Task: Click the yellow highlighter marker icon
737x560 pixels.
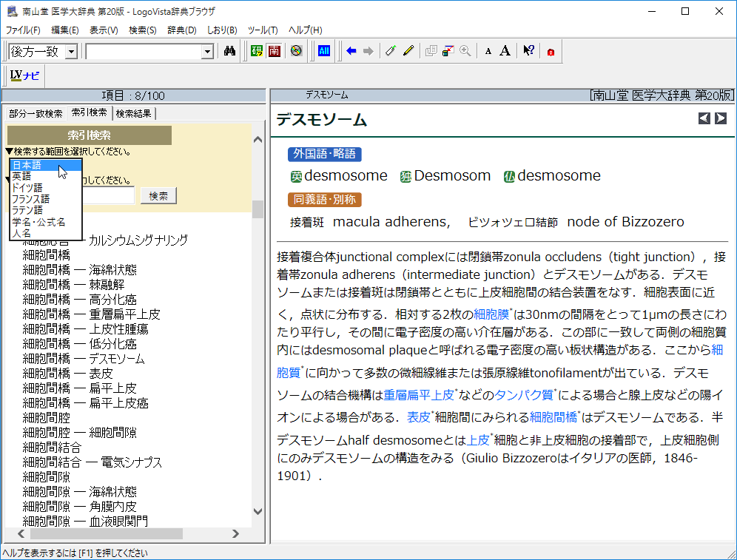Action: click(x=408, y=51)
